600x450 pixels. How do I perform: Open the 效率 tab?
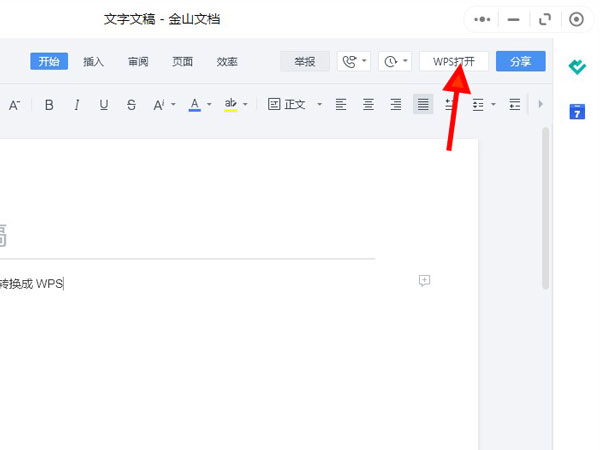[x=227, y=62]
